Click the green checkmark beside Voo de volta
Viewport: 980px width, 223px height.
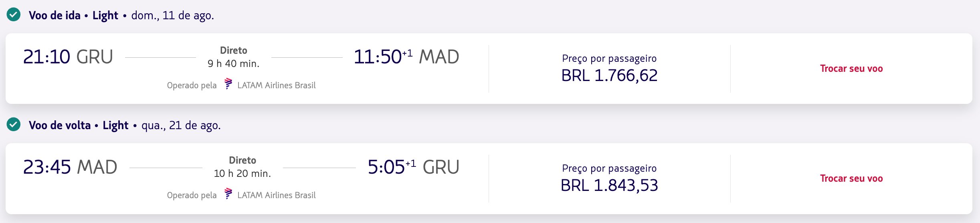[x=14, y=125]
